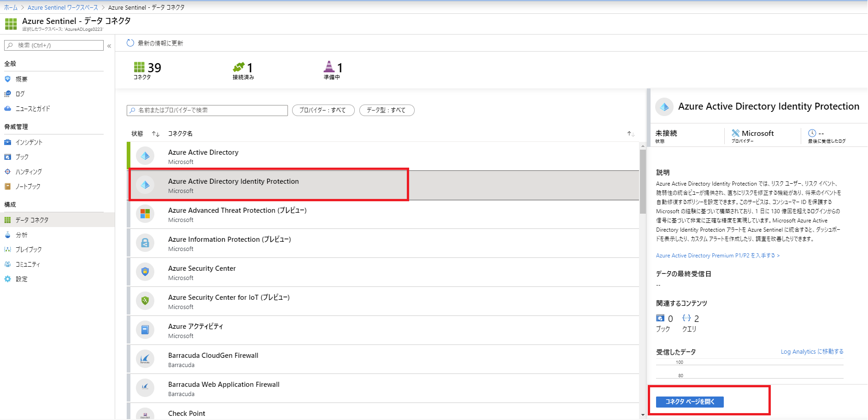Screen dimensions: 868x420
Task: Click the コミュニティ icon
Action: [7, 264]
